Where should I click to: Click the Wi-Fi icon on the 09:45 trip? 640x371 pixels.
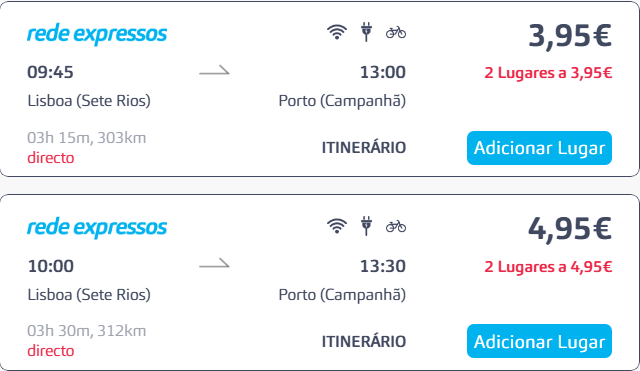pos(337,32)
